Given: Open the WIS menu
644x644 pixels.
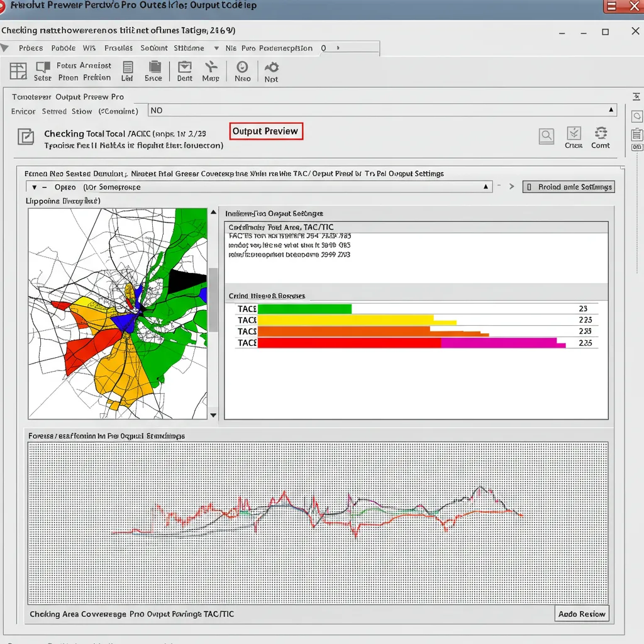Looking at the screenshot, I should (x=89, y=48).
